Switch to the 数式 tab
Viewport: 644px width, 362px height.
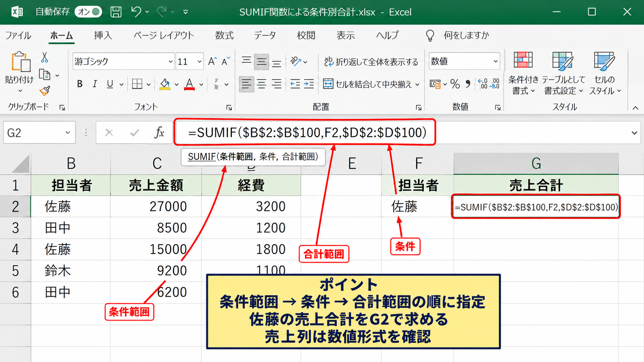[x=224, y=35]
